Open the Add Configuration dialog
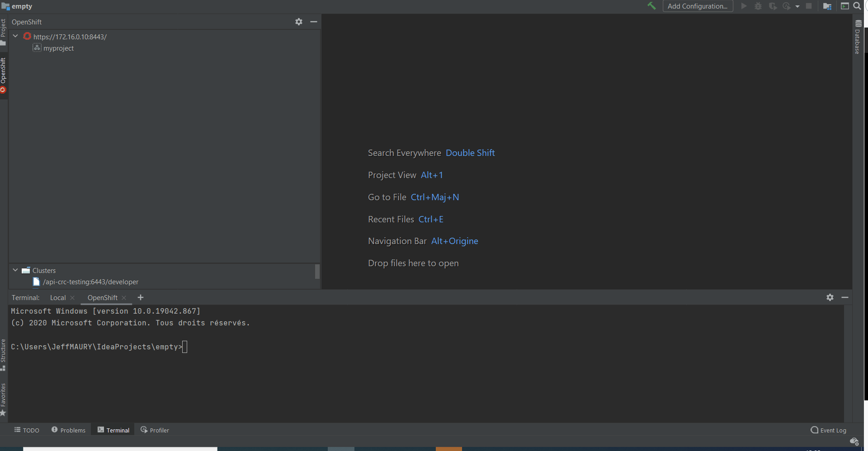 point(698,6)
